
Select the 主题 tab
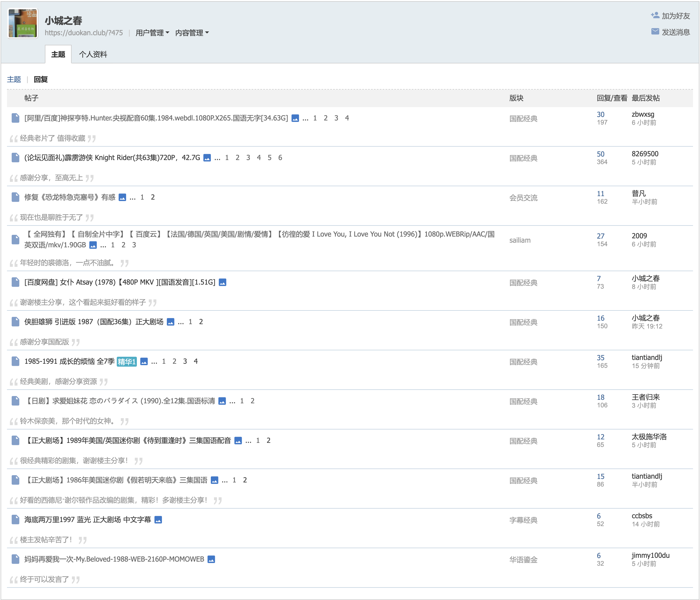pos(58,54)
